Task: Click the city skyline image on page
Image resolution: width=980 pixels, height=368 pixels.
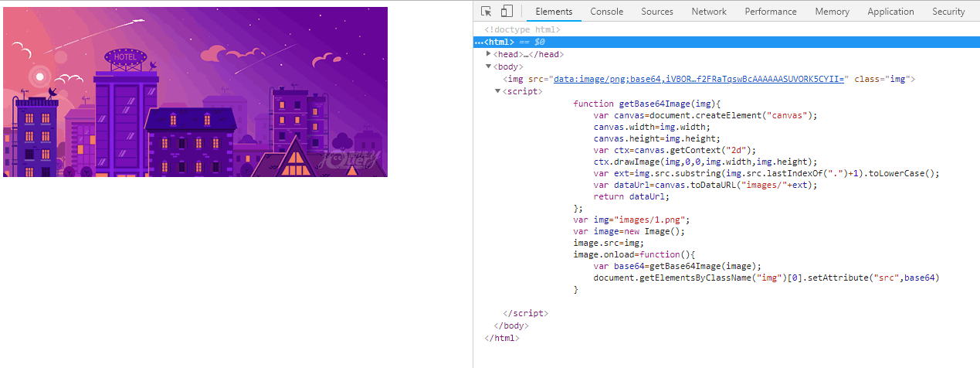Action: [x=195, y=92]
